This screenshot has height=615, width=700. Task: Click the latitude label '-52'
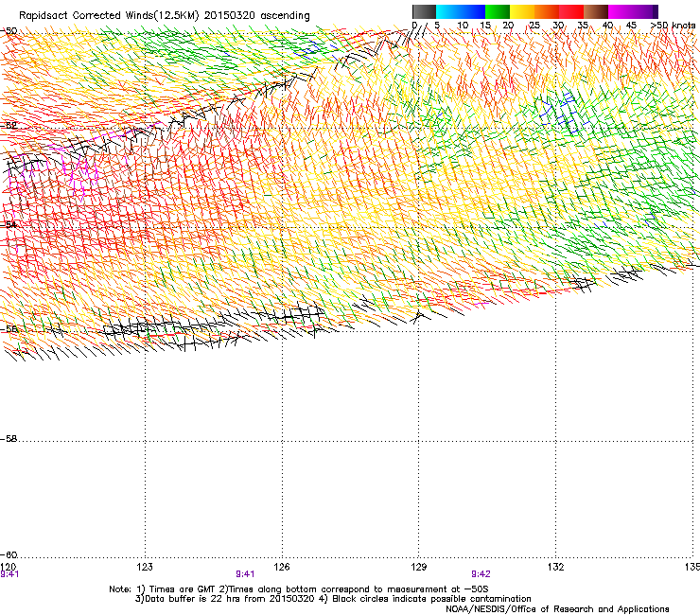[9, 126]
